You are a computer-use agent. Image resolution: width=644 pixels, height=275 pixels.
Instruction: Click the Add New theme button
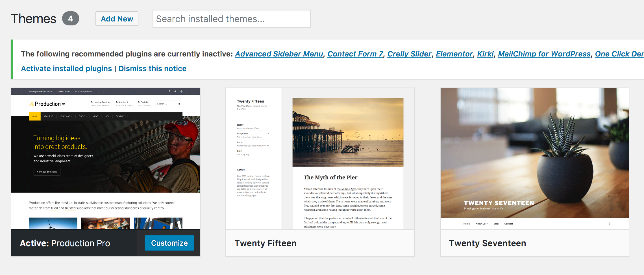pos(117,19)
